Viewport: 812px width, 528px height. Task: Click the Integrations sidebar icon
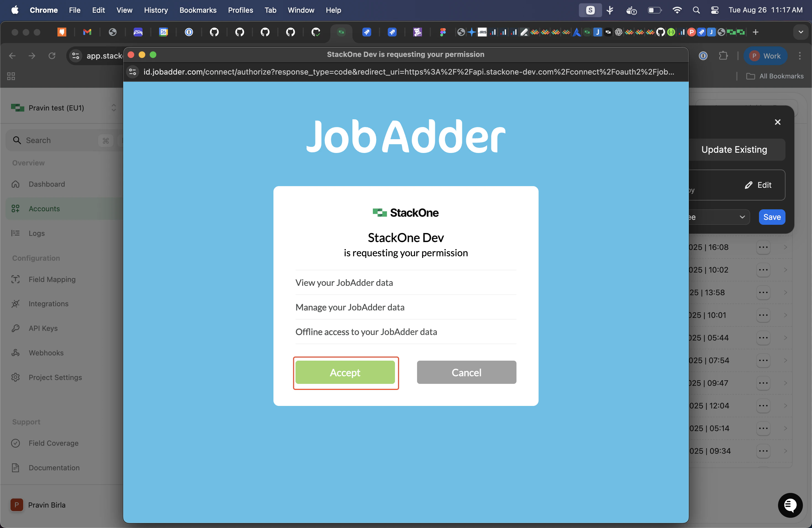pyautogui.click(x=16, y=303)
